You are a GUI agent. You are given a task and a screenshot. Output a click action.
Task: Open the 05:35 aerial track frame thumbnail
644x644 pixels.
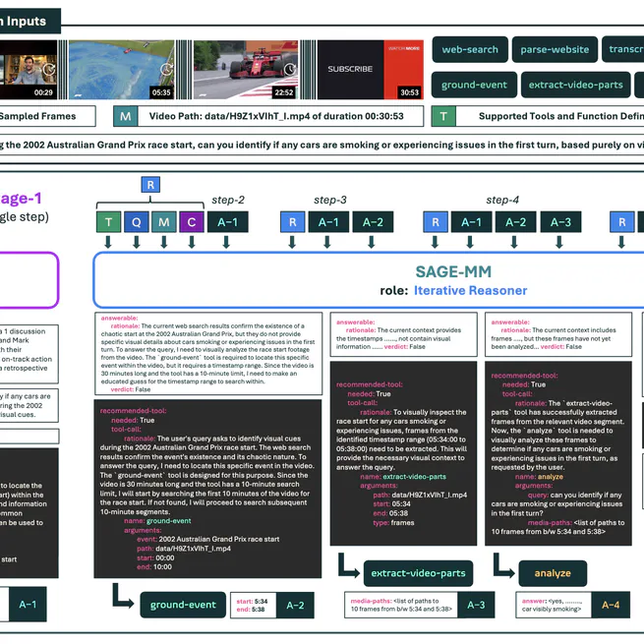[122, 70]
